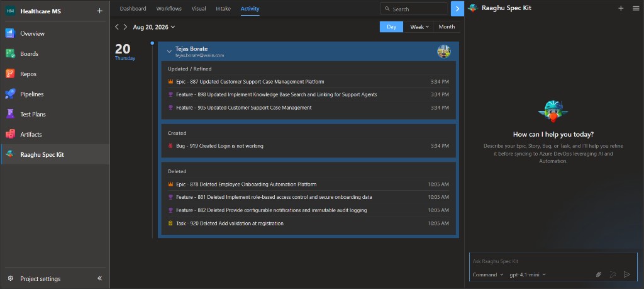Go to next day arrow
The width and height of the screenshot is (644, 289).
(125, 26)
